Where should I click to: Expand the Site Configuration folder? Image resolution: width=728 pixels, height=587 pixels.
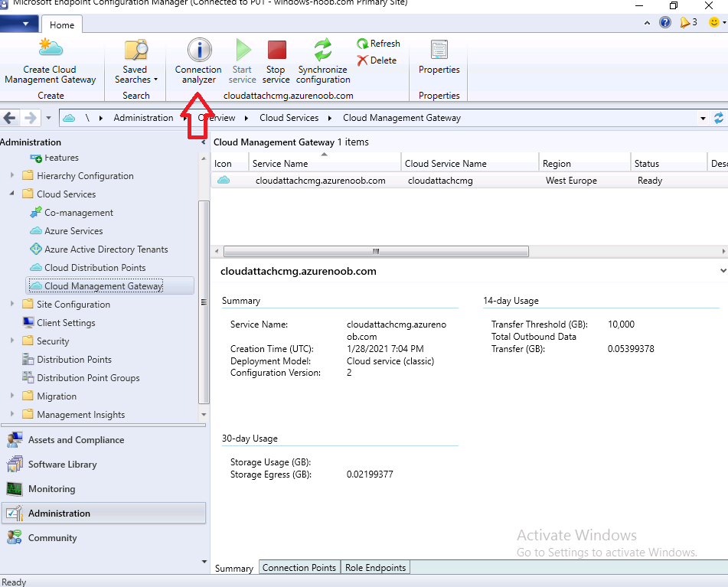pyautogui.click(x=12, y=304)
